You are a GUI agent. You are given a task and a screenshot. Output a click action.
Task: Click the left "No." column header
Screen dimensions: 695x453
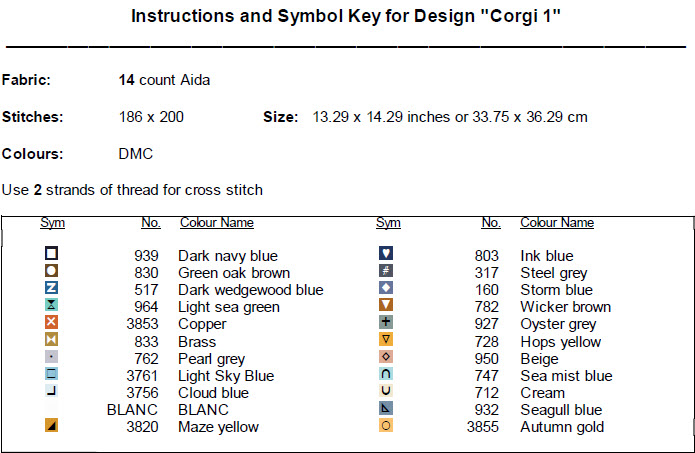tap(151, 223)
